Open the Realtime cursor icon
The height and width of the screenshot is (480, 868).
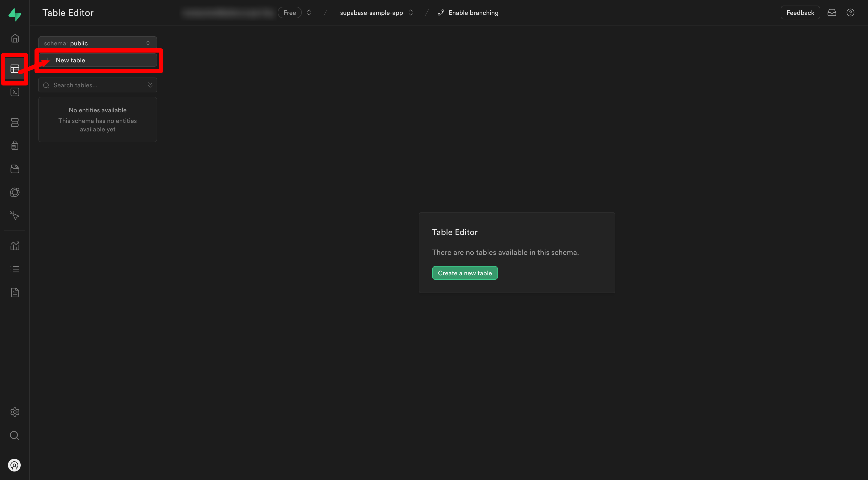click(15, 215)
